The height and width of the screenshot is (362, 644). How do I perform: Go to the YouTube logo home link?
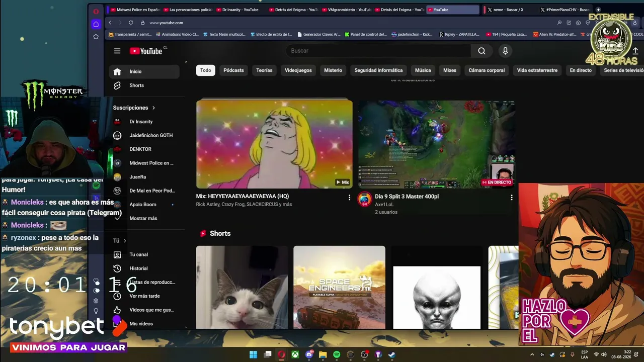pyautogui.click(x=146, y=51)
